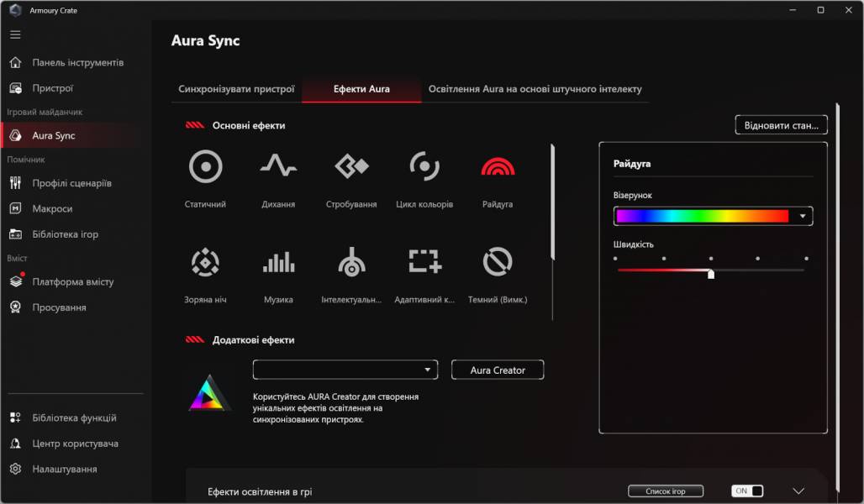Select the Статичний static lighting effect
Image resolution: width=864 pixels, height=504 pixels.
tap(206, 166)
